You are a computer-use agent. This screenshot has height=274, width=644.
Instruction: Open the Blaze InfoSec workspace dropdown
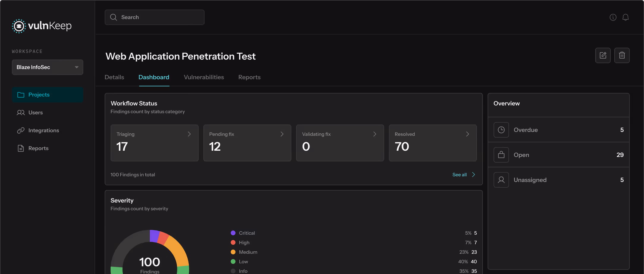tap(48, 67)
